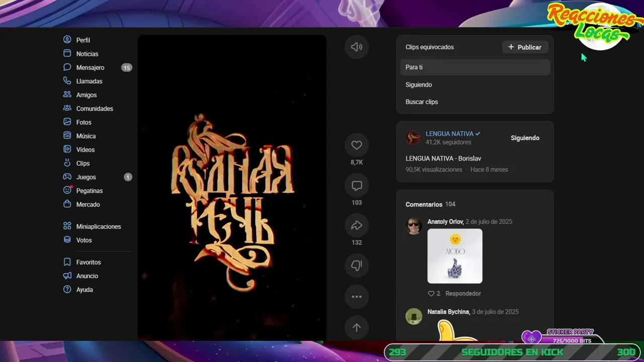The height and width of the screenshot is (362, 644).
Task: Like the clip with heart button
Action: tap(357, 145)
